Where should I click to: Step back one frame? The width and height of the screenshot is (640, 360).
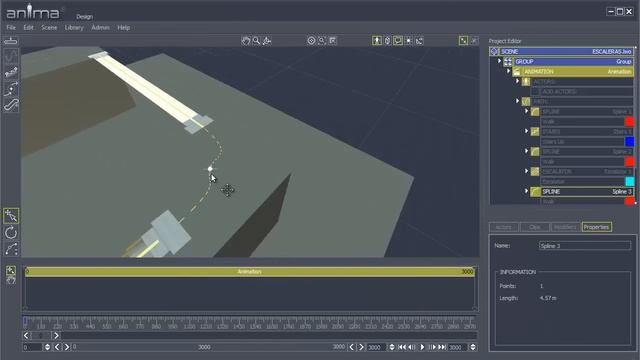(x=412, y=347)
